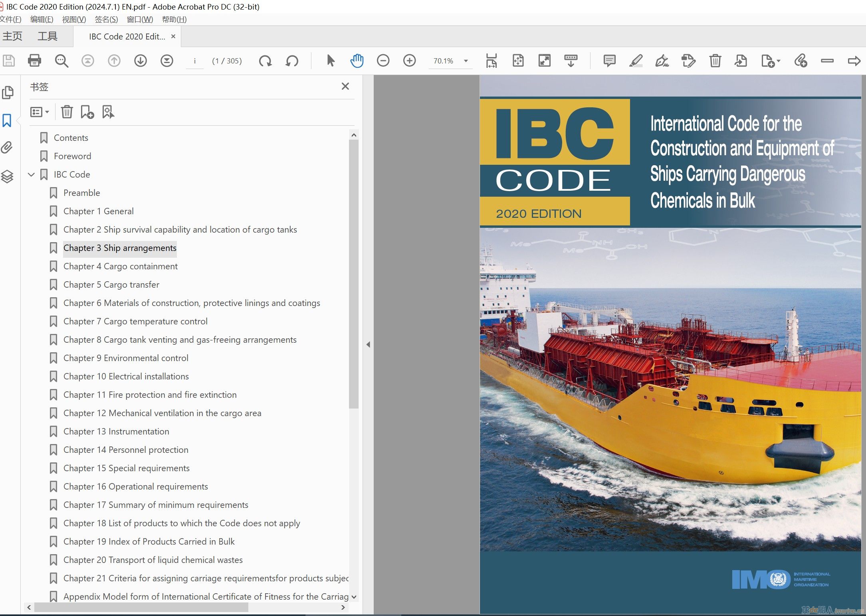Print the document with the printer icon
The height and width of the screenshot is (616, 866).
click(x=35, y=61)
